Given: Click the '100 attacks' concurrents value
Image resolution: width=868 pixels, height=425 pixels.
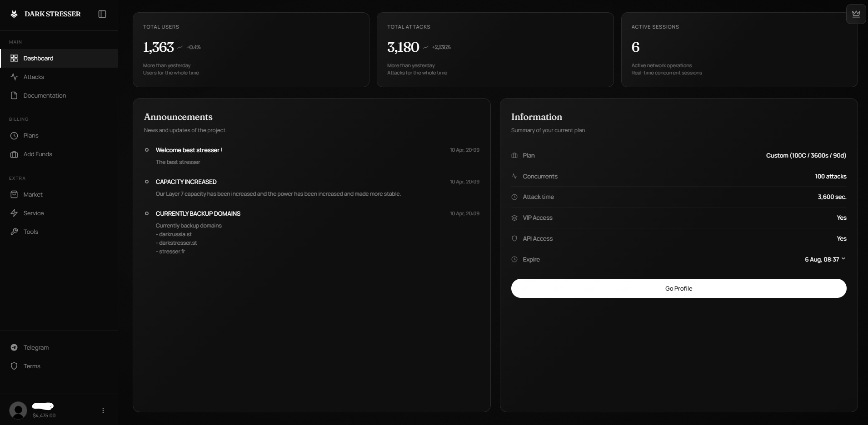Looking at the screenshot, I should click(x=831, y=176).
